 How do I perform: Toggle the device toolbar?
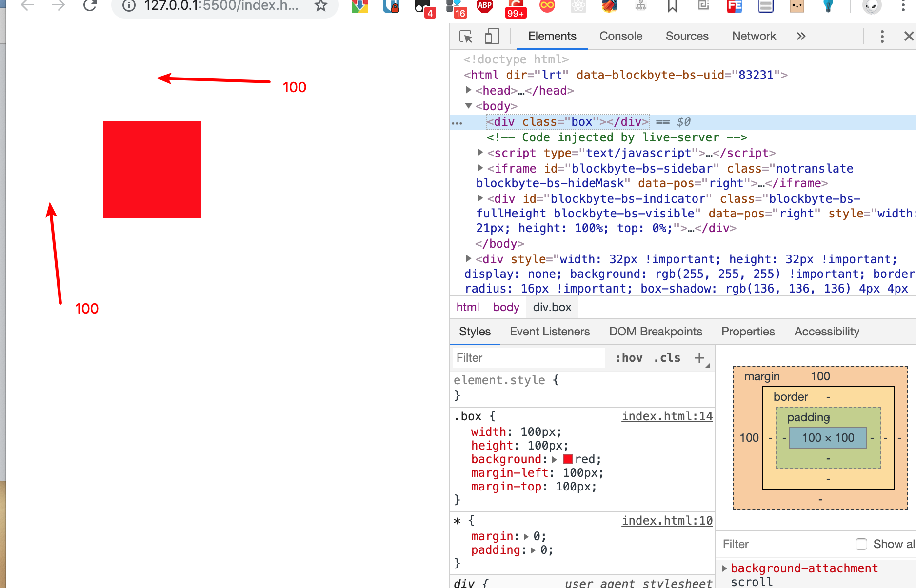(x=492, y=37)
